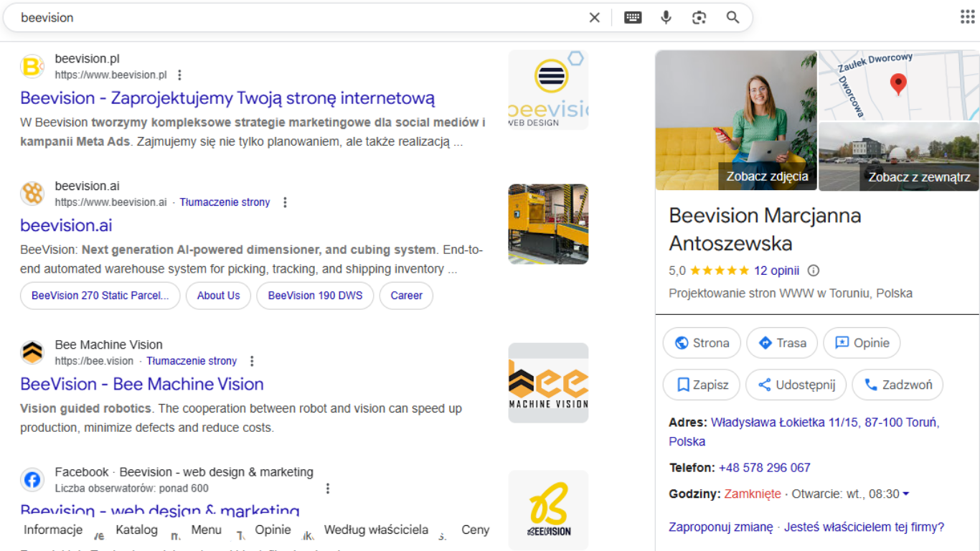Open the map thumbnail showing Zaułek Dworcowy
The height and width of the screenshot is (551, 980).
[899, 85]
